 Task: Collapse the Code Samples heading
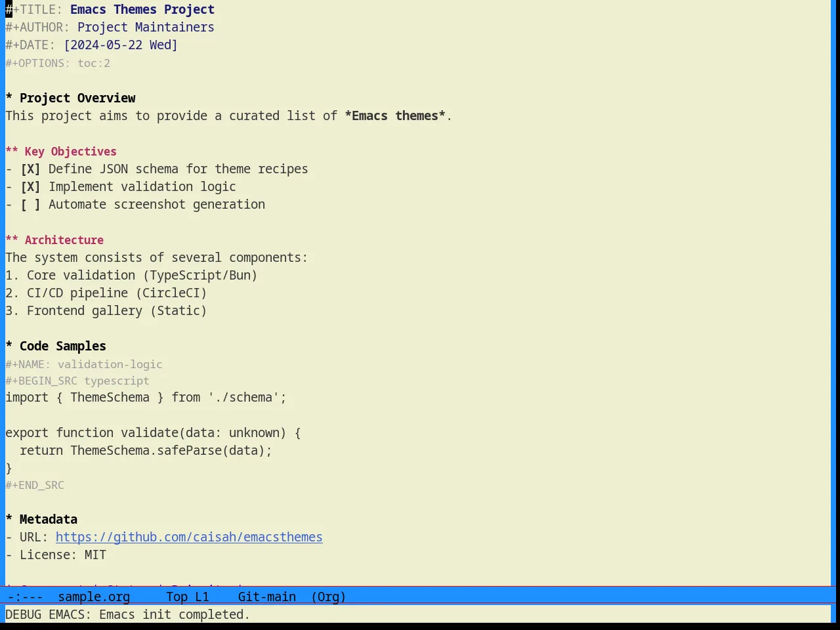(x=56, y=346)
